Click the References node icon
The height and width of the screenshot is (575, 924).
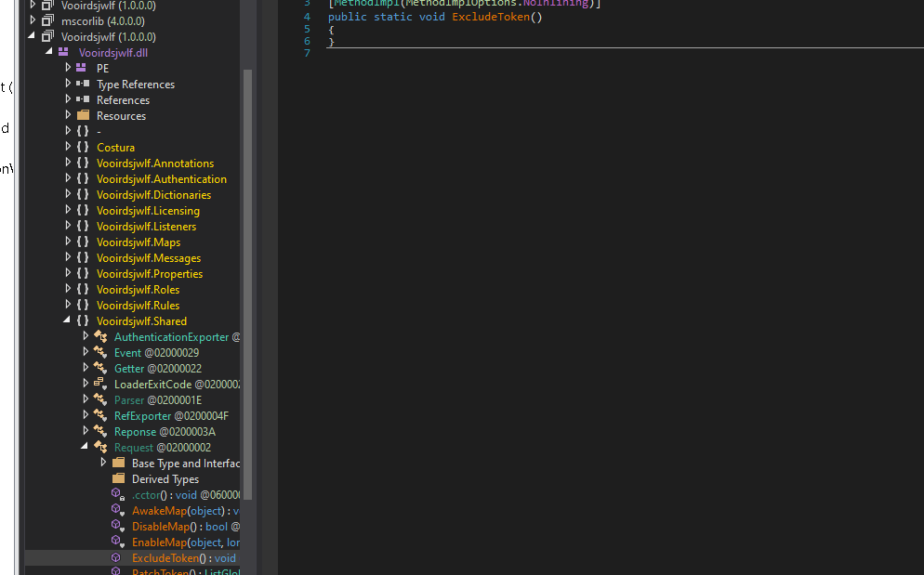click(83, 99)
